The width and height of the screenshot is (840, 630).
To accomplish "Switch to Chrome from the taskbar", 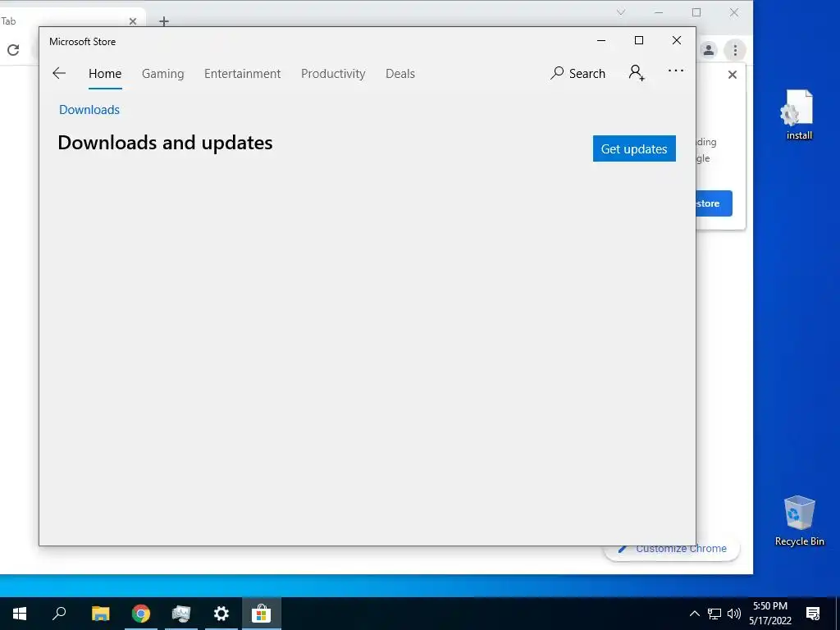I will tap(141, 614).
